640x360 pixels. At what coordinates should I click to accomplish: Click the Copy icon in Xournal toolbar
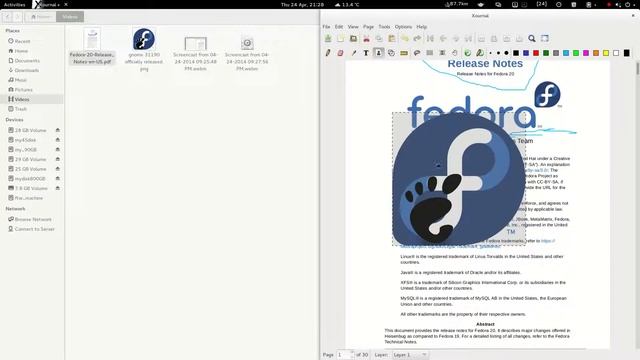379,38
